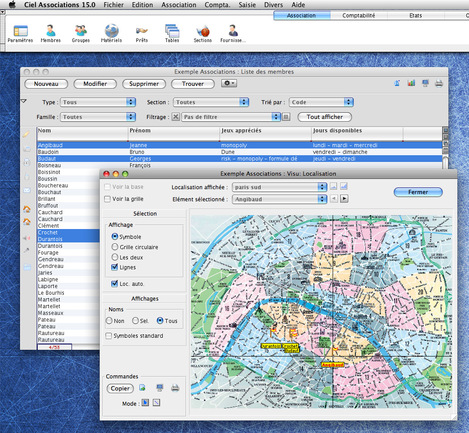
Task: Open the Apple menu
Action: tap(12, 5)
